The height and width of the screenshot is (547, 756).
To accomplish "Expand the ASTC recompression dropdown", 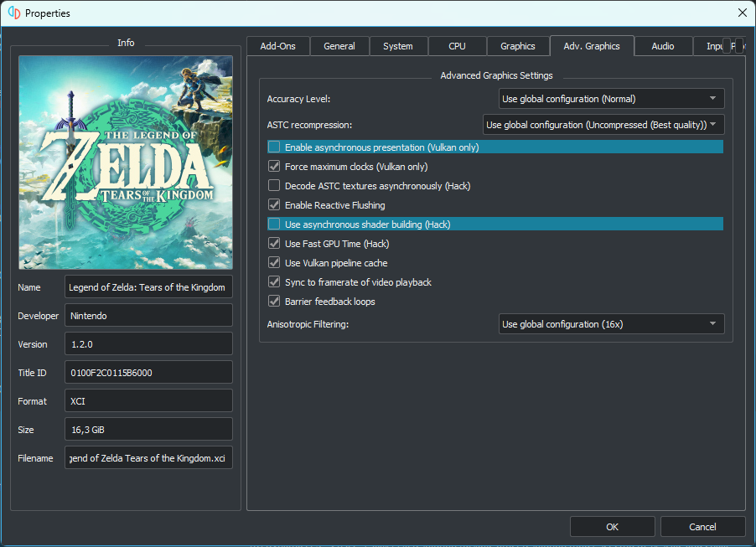I will tap(603, 125).
